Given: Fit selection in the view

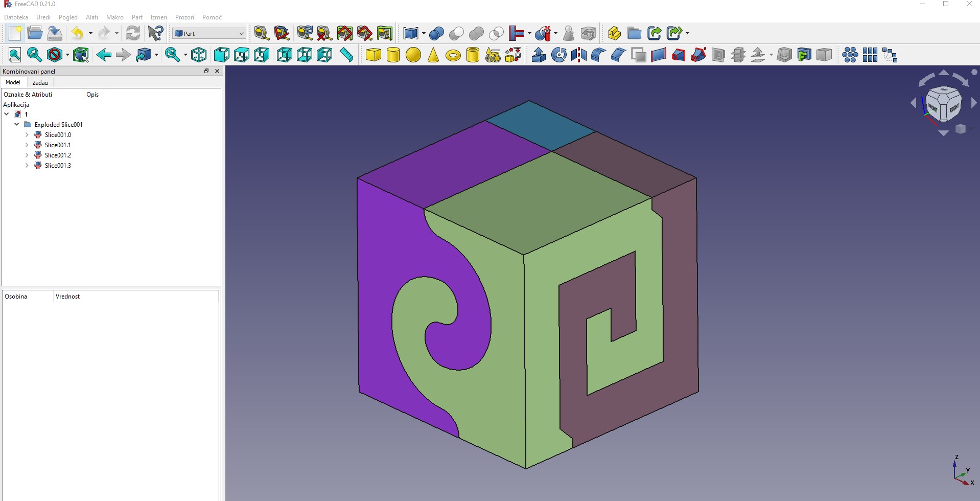Looking at the screenshot, I should [34, 55].
